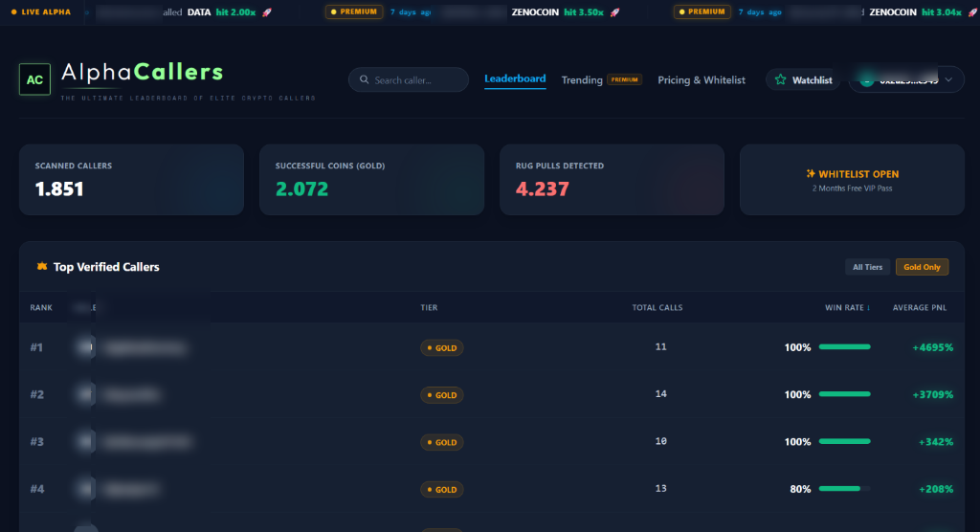Click the Trending PREMIUM label badge

click(624, 80)
